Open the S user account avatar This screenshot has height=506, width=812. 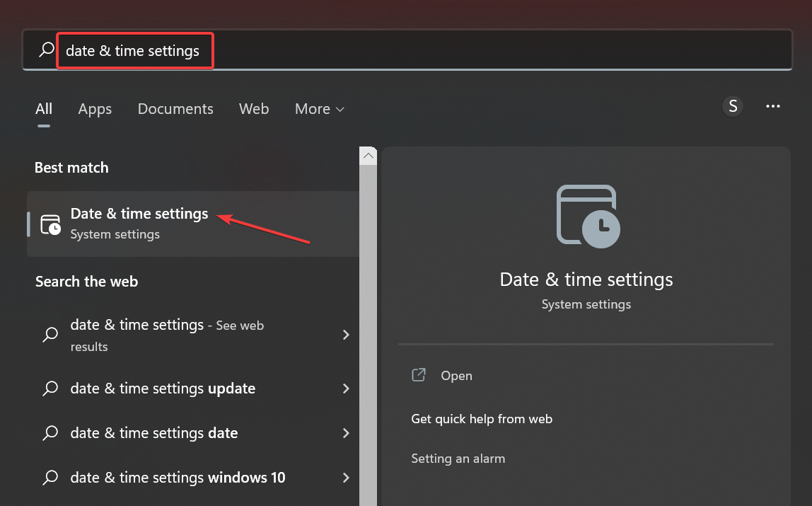(733, 106)
